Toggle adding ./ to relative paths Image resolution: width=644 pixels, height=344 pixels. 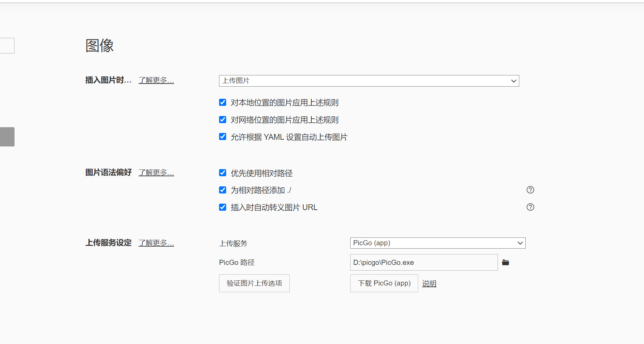222,190
